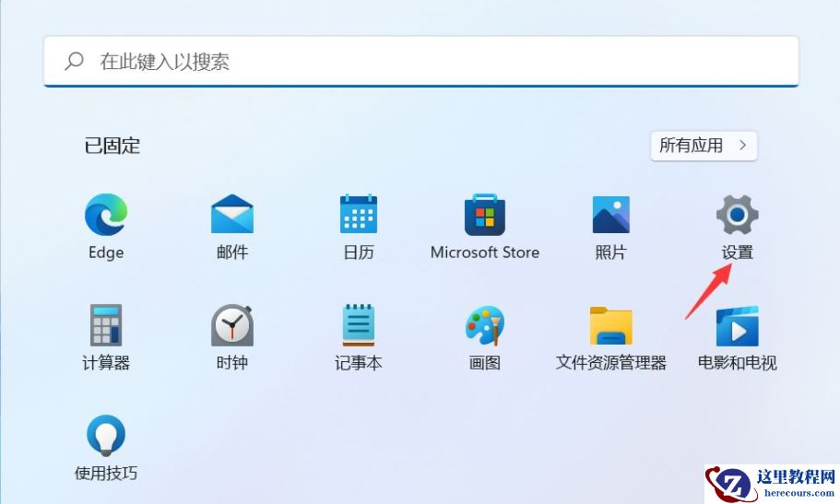
Task: Open the 设置 settings gear
Action: click(737, 215)
